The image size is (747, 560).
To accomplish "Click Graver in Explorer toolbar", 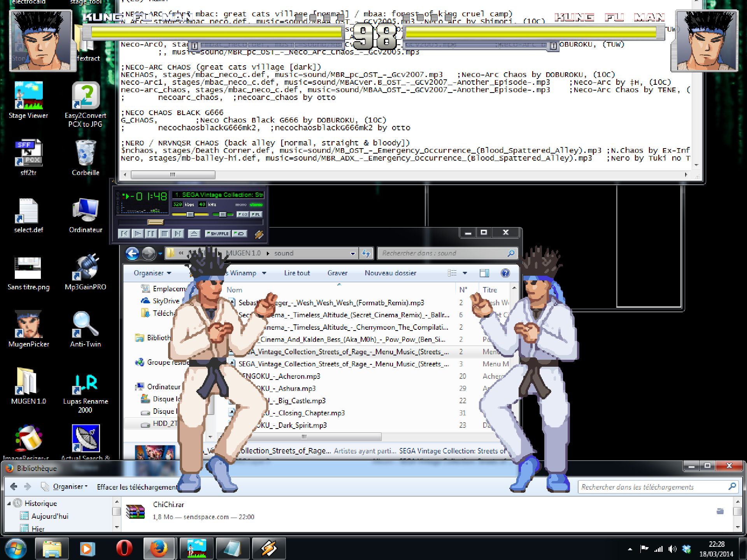I will click(337, 273).
